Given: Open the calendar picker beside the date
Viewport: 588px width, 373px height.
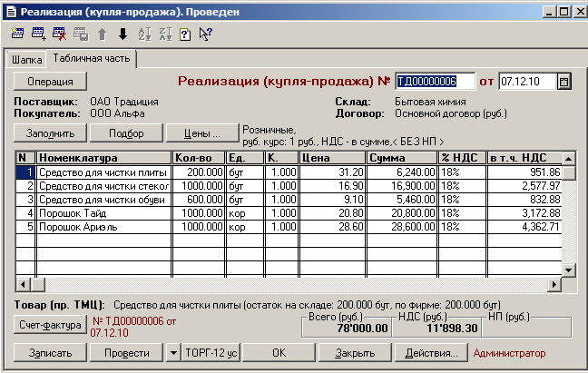Looking at the screenshot, I should tap(563, 82).
